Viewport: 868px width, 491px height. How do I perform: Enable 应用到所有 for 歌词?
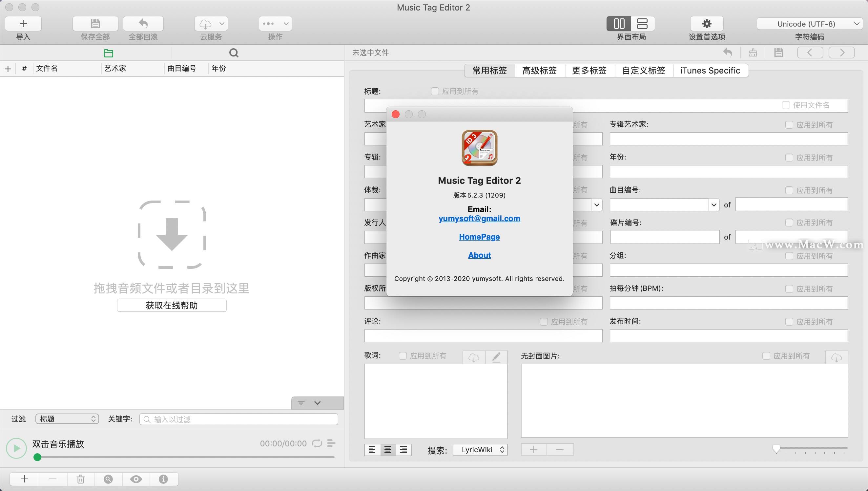(x=403, y=356)
